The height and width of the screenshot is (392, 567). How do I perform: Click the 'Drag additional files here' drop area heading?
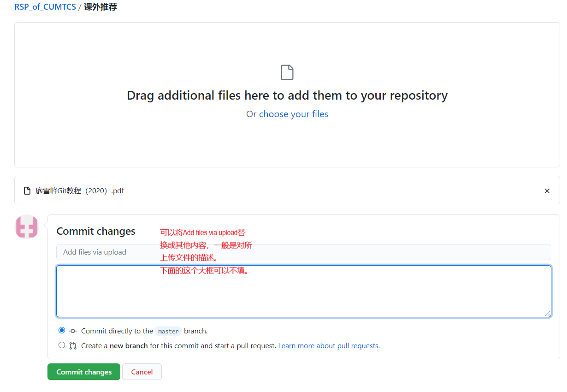[x=287, y=95]
